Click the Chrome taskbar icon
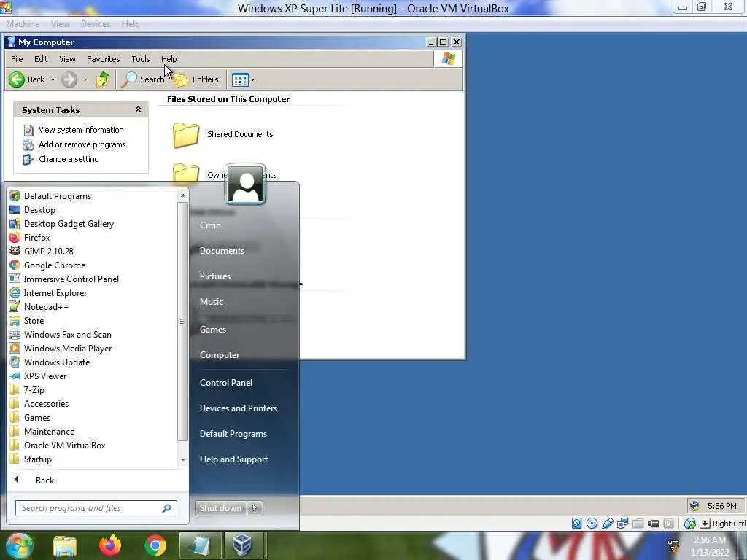The image size is (747, 560). [x=155, y=545]
